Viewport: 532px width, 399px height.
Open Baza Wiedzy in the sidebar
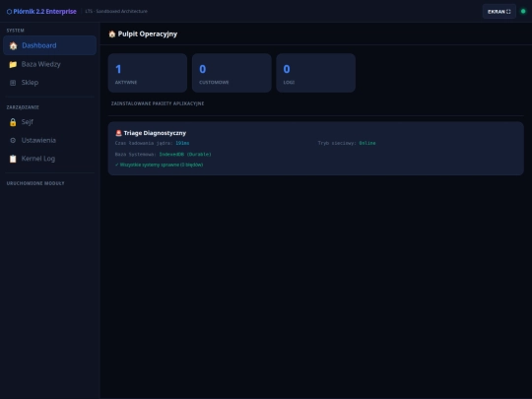pyautogui.click(x=49, y=64)
